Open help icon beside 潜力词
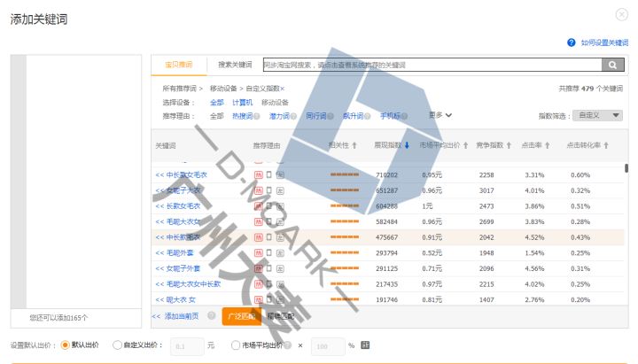The width and height of the screenshot is (638, 364). pos(293,116)
